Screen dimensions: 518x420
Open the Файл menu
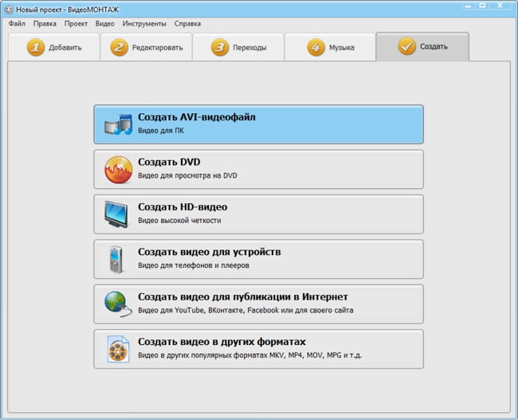(x=18, y=24)
